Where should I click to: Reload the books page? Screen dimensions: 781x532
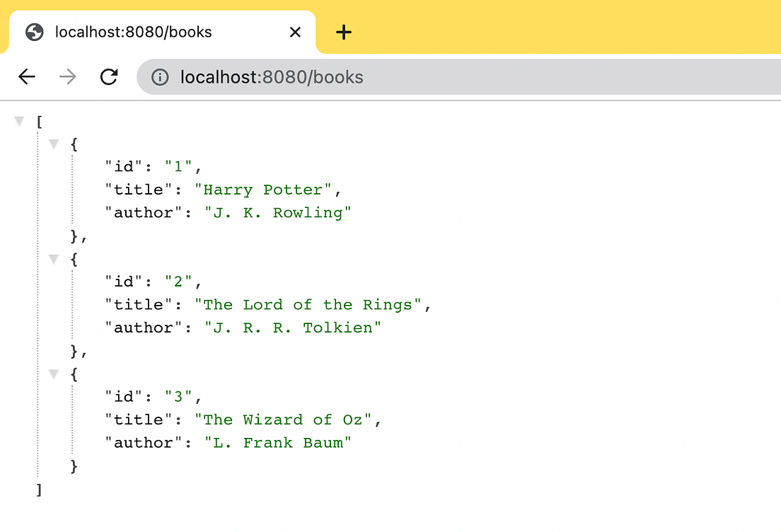[x=109, y=76]
